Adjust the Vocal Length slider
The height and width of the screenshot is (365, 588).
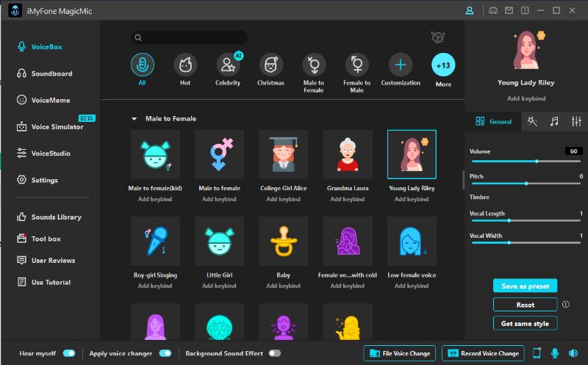pos(526,220)
